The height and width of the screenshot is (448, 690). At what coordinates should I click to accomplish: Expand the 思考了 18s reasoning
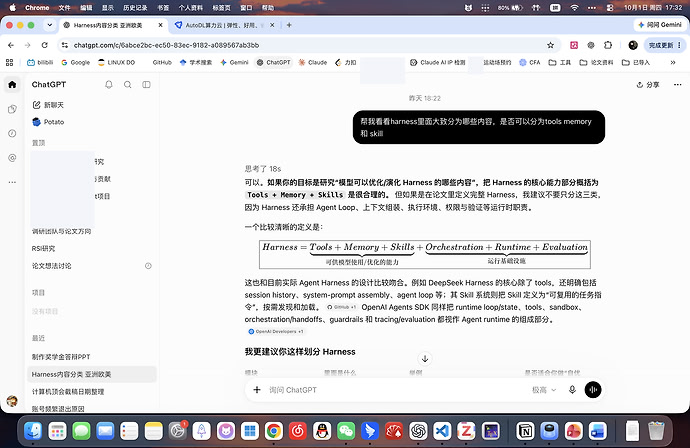(263, 169)
